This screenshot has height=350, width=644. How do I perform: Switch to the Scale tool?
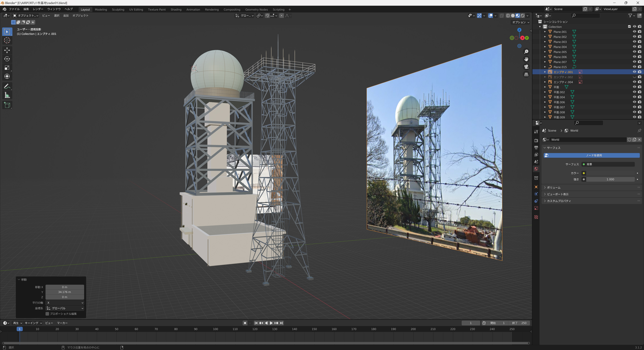[x=7, y=68]
